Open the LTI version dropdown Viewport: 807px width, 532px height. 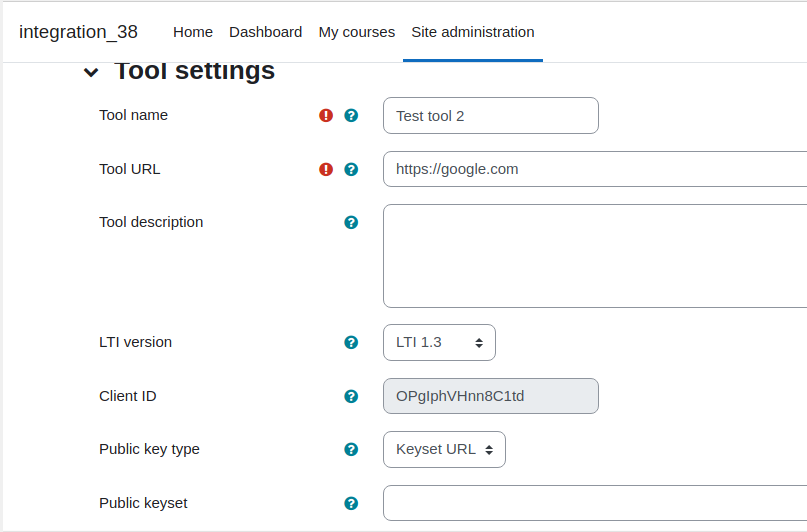[x=439, y=342]
